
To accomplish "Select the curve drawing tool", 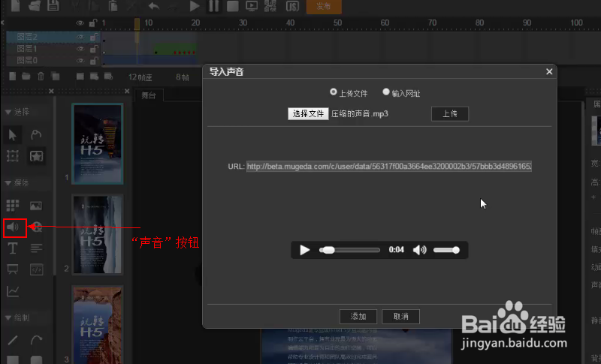I will coord(36,340).
